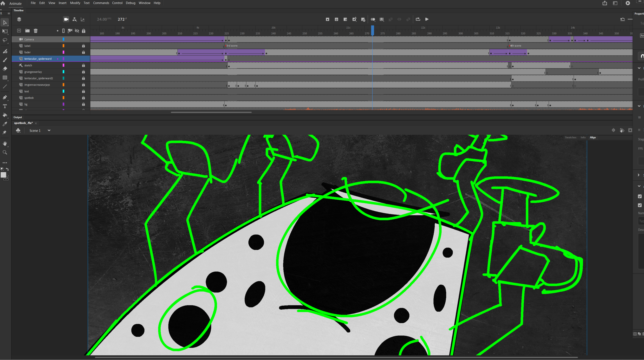Click the spotbob layer orange color swatch
This screenshot has height=360, width=644.
63,98
